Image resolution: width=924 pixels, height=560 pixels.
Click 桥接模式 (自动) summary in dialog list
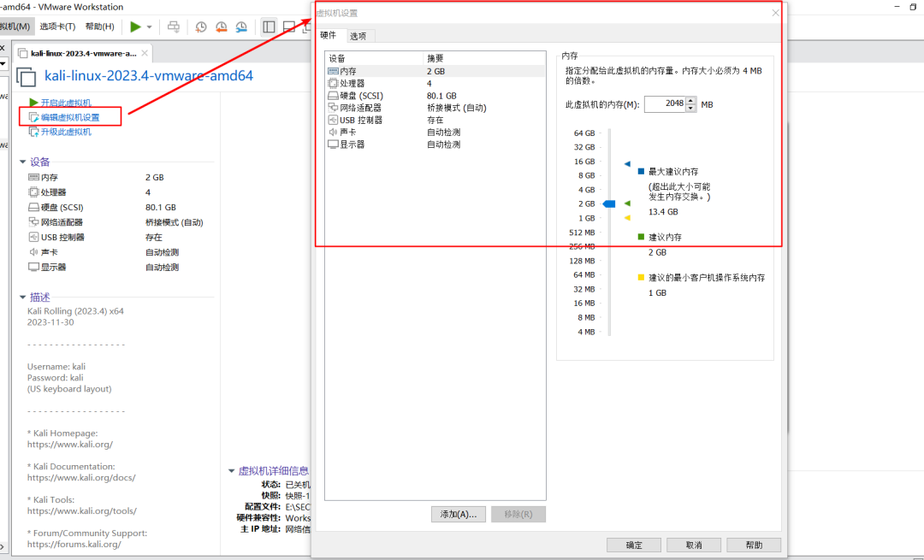tap(457, 108)
